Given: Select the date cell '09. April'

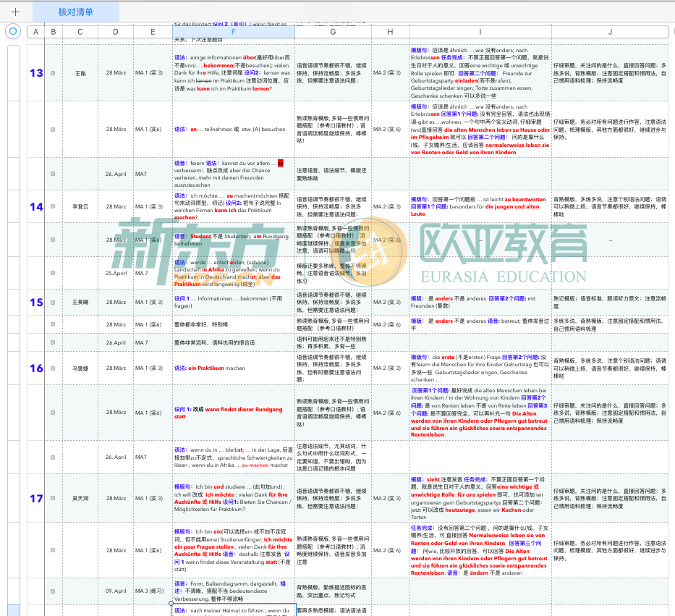Looking at the screenshot, I should [x=116, y=591].
